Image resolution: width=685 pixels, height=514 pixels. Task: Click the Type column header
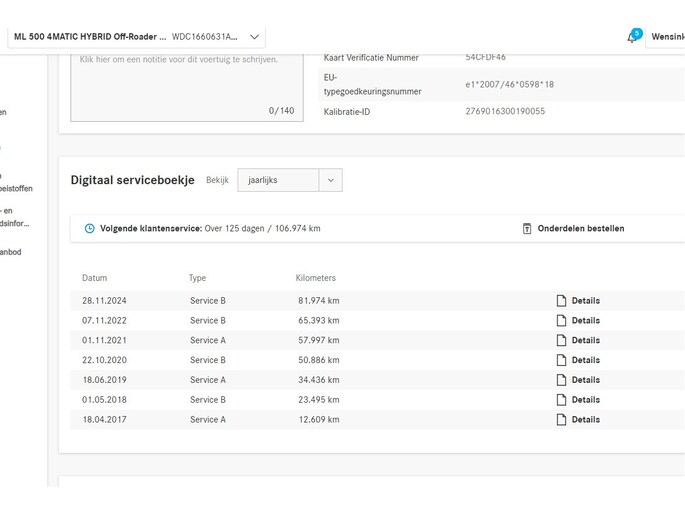tap(198, 278)
